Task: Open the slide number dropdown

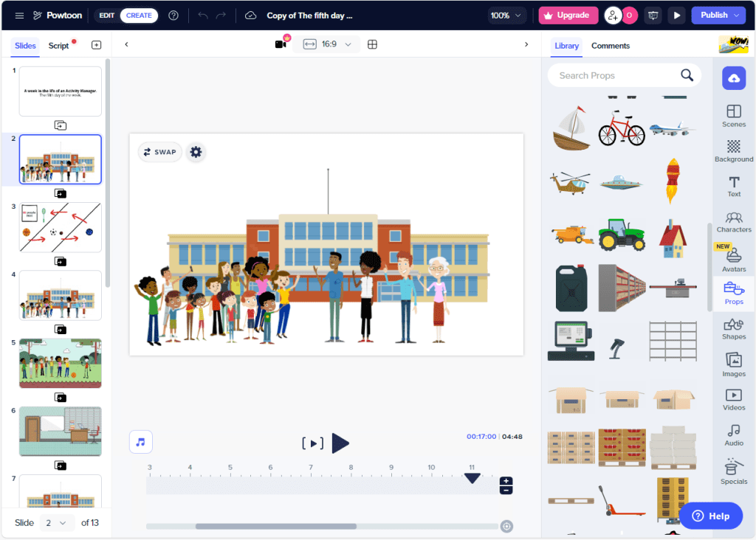Action: click(56, 523)
